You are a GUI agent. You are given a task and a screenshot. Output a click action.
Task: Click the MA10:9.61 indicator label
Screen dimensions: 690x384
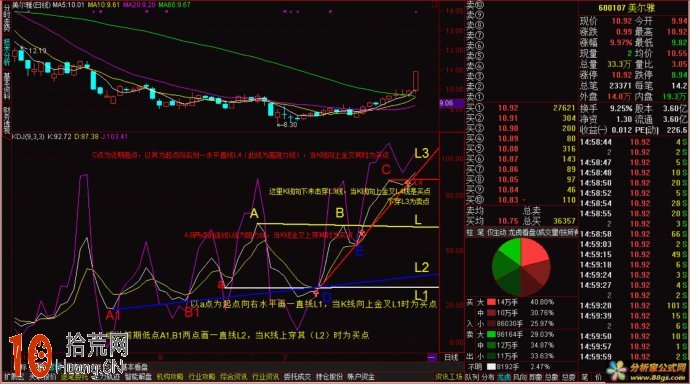(104, 5)
